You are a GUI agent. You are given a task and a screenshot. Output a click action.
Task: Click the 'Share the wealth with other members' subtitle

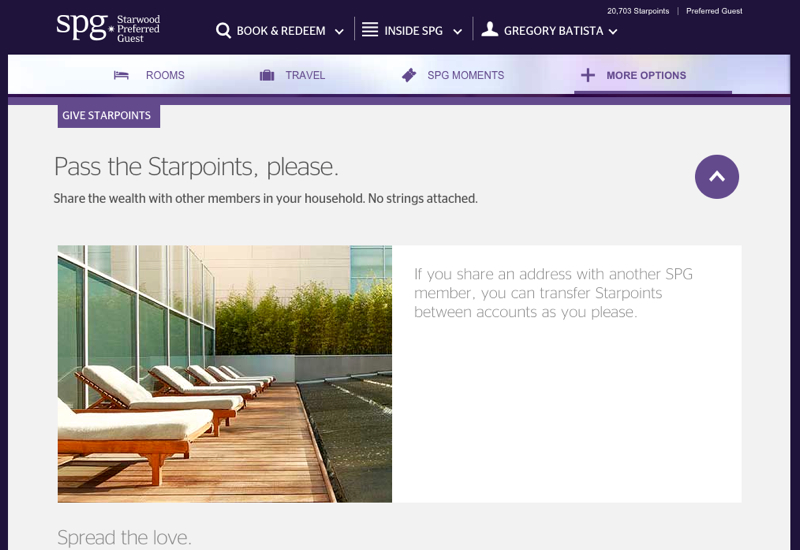pos(265,198)
